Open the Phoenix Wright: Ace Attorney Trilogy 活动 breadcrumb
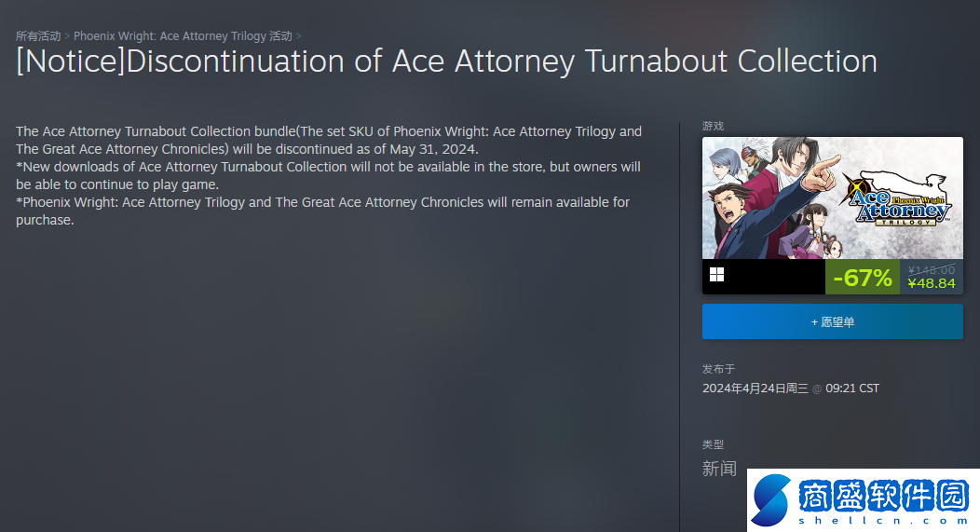 tap(182, 36)
